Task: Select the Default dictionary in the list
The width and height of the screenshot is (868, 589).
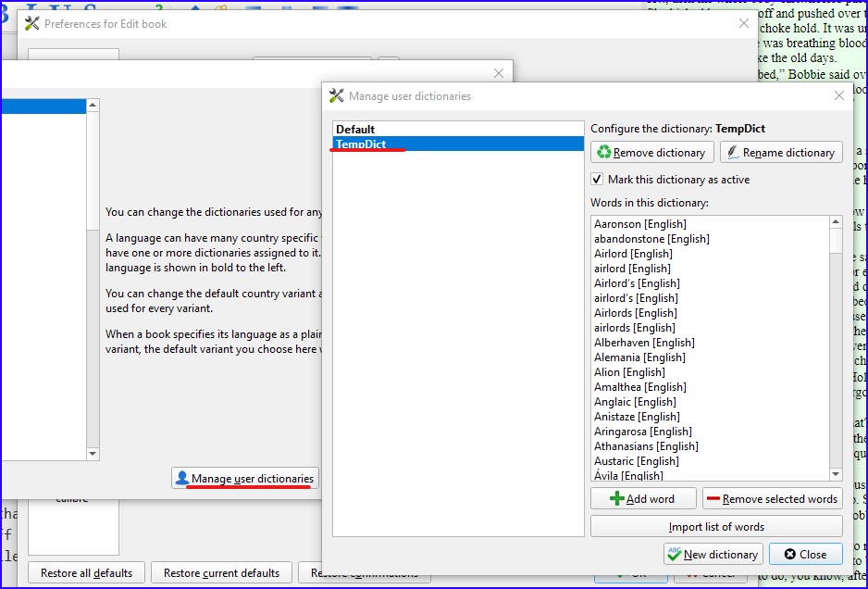Action: tap(458, 129)
